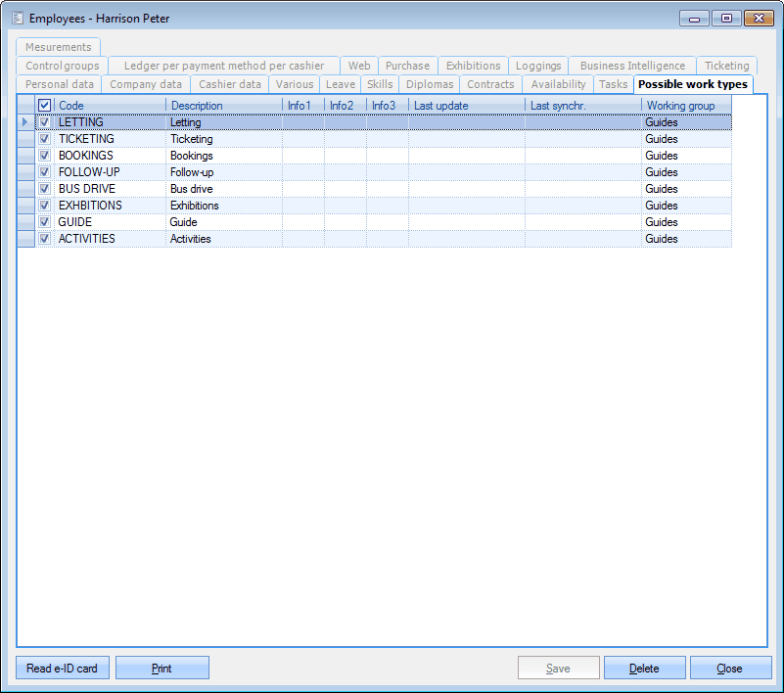The height and width of the screenshot is (693, 784).
Task: Open the Company data tab
Action: point(145,84)
